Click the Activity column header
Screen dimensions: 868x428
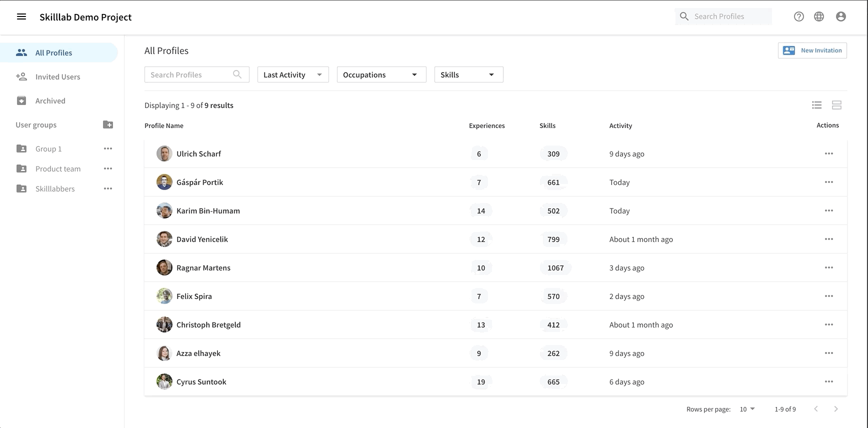tap(620, 125)
